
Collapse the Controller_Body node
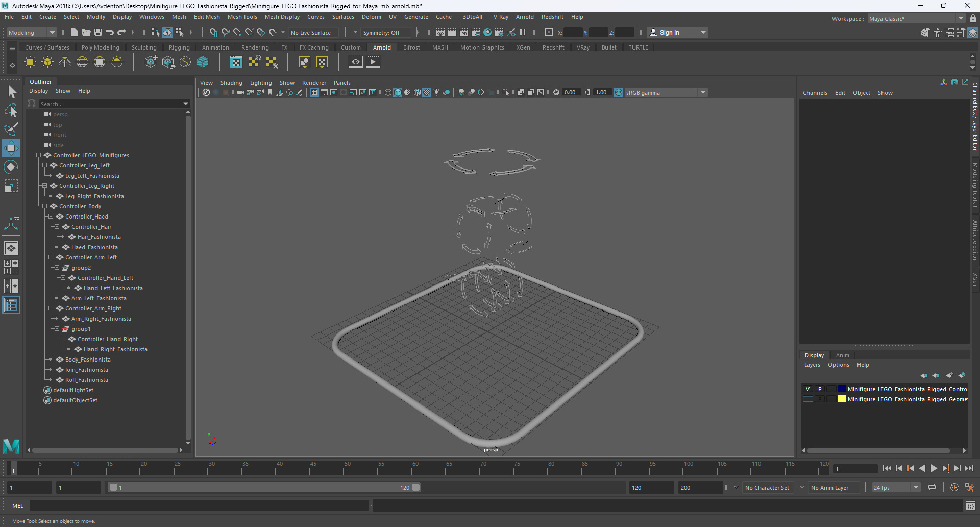click(x=44, y=206)
